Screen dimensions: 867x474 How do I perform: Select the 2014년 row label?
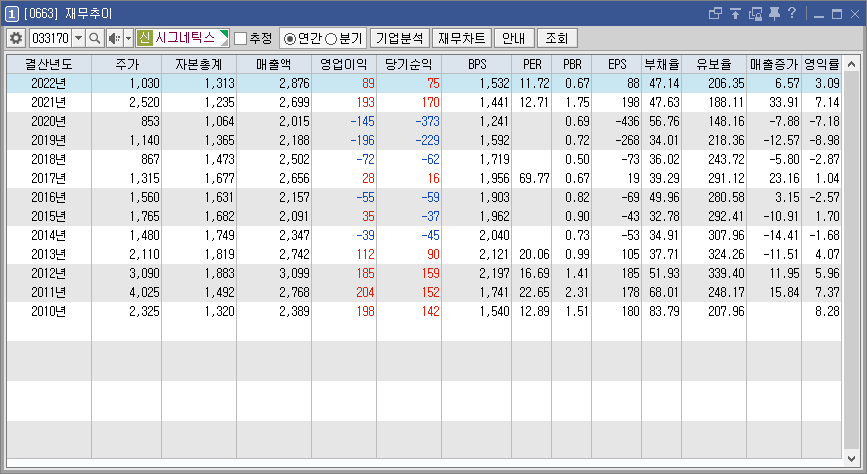[x=49, y=235]
